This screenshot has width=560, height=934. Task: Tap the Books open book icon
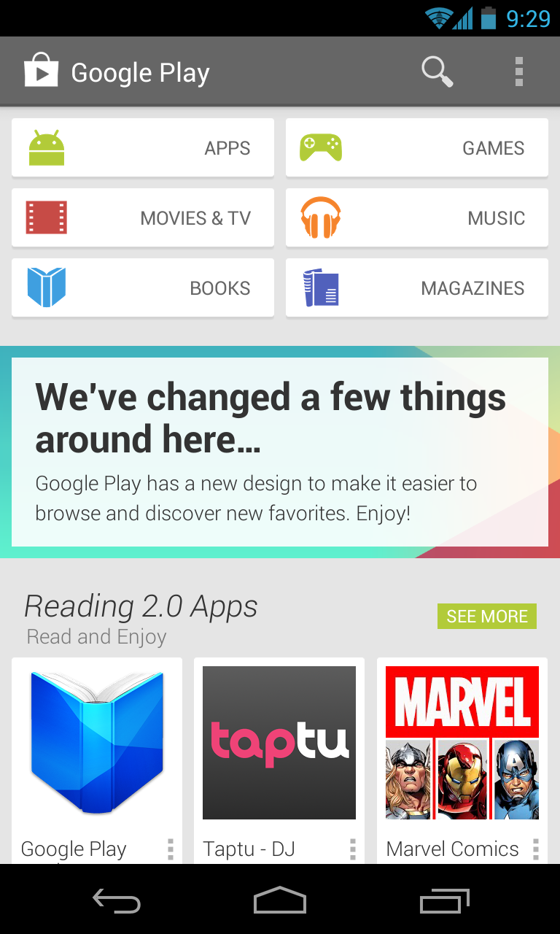[x=47, y=287]
